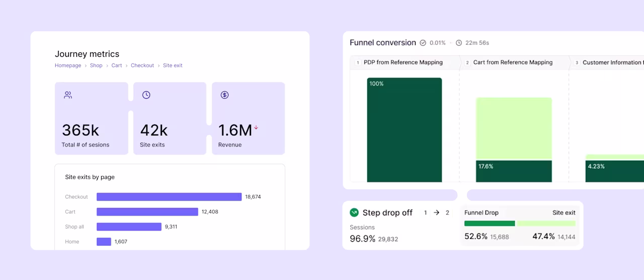This screenshot has height=280, width=644.
Task: Click the clock icon next to 22m 56s
Action: [459, 43]
